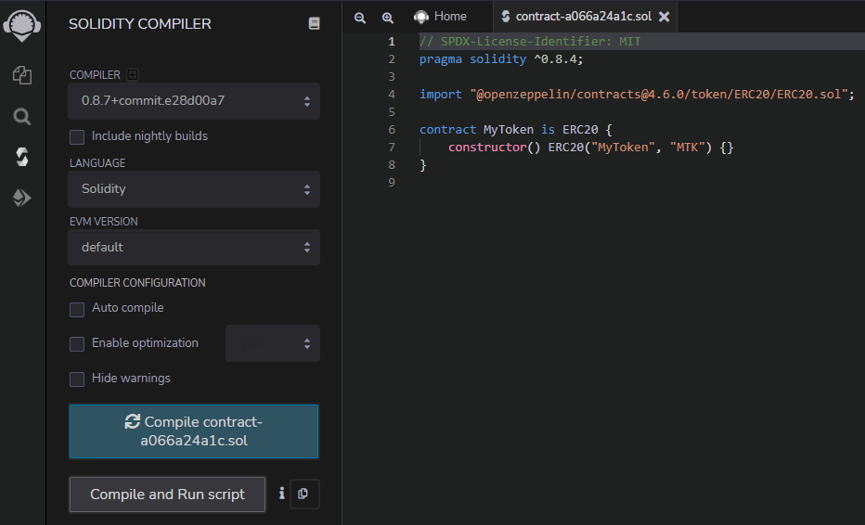Open the Deploy and Run sidebar icon
This screenshot has height=525, width=865.
(x=22, y=198)
